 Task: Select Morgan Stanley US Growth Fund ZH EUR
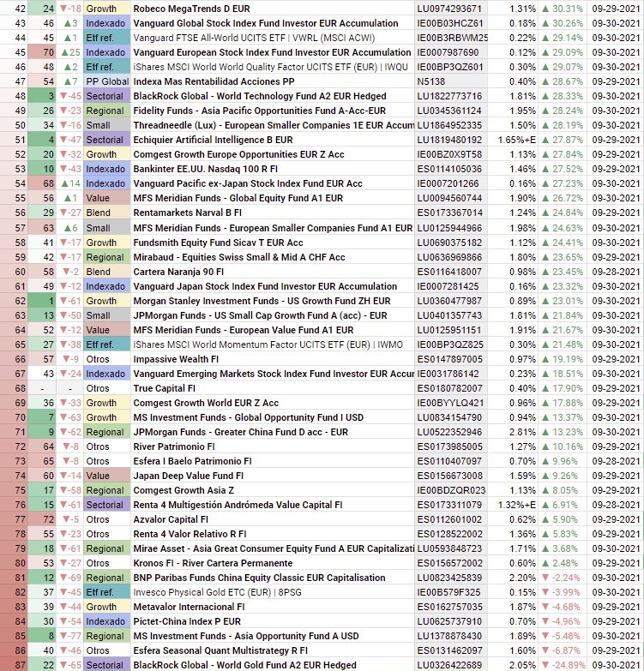(x=262, y=301)
